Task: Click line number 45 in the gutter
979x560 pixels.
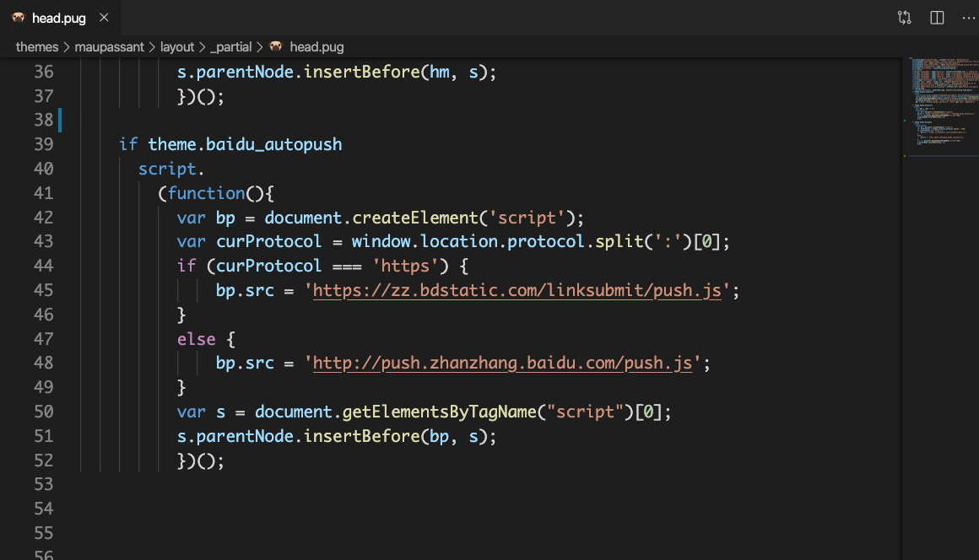Action: click(43, 290)
